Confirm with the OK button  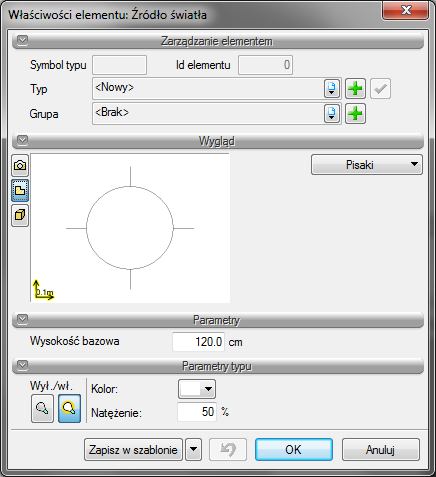(x=294, y=450)
